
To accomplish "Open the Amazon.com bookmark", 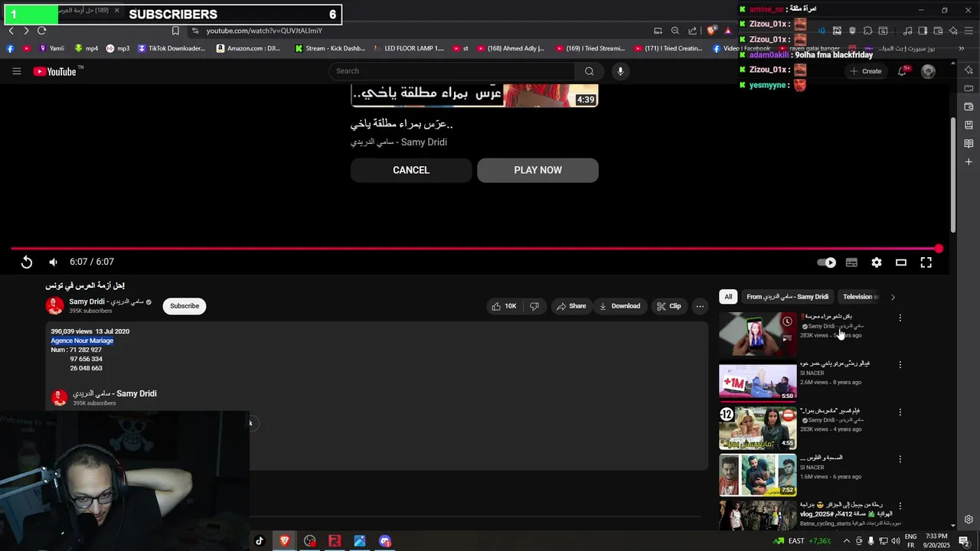I will point(248,48).
